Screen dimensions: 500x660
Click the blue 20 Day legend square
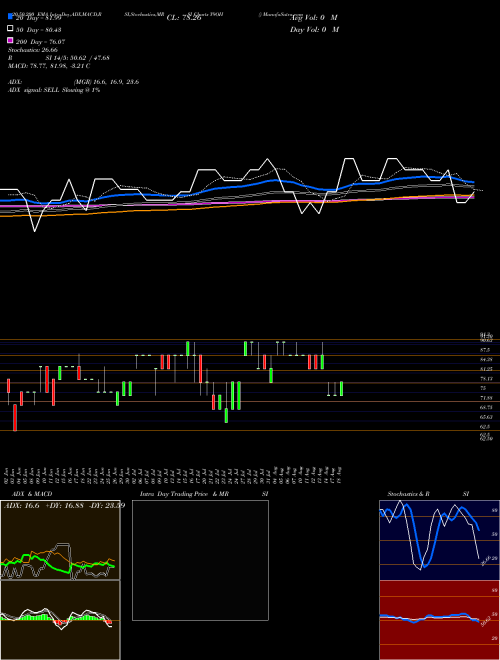pyautogui.click(x=10, y=16)
